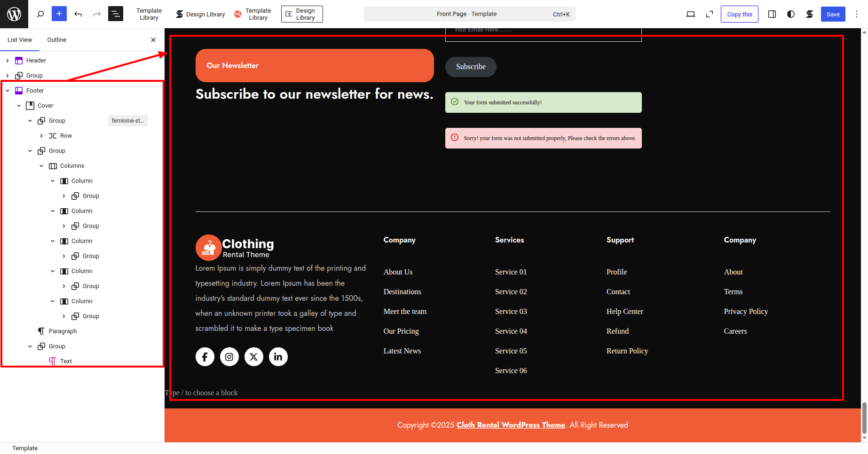The image size is (868, 454).
Task: Open the search icon in toolbar
Action: pyautogui.click(x=40, y=14)
